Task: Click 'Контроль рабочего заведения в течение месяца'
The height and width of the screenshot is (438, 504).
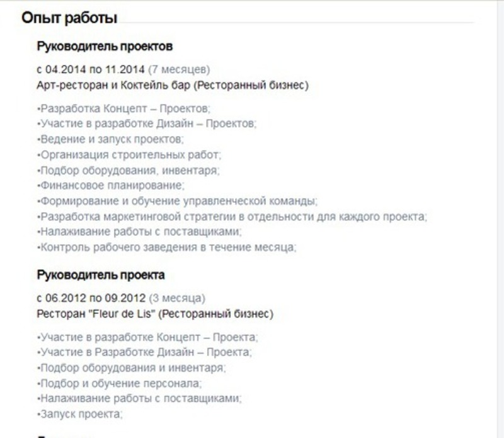Action: (x=167, y=247)
